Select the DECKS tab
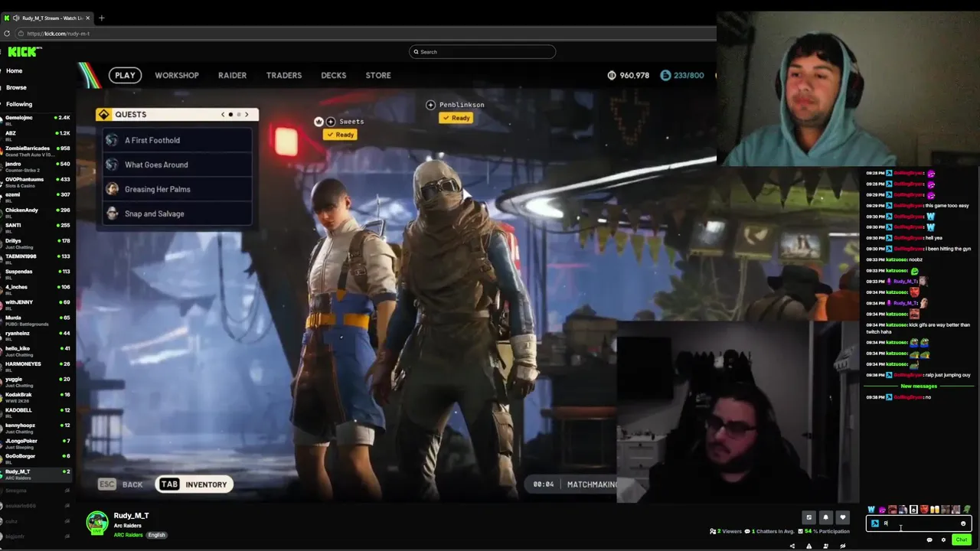 click(x=334, y=75)
